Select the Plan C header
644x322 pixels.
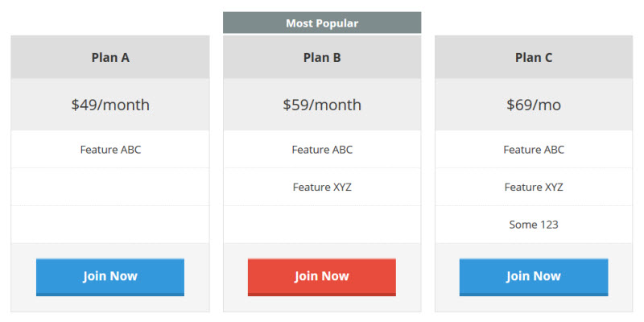(x=534, y=57)
